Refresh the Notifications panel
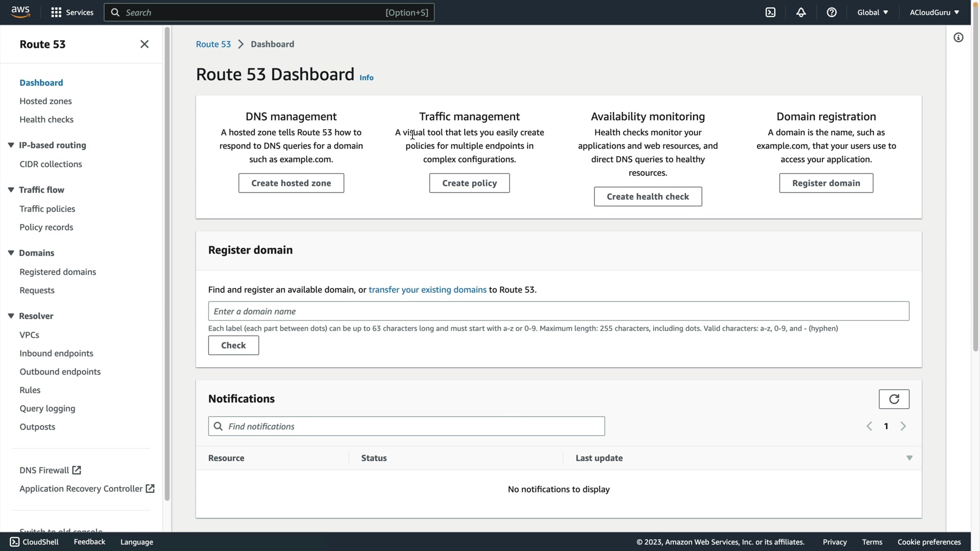The width and height of the screenshot is (980, 551). tap(894, 399)
